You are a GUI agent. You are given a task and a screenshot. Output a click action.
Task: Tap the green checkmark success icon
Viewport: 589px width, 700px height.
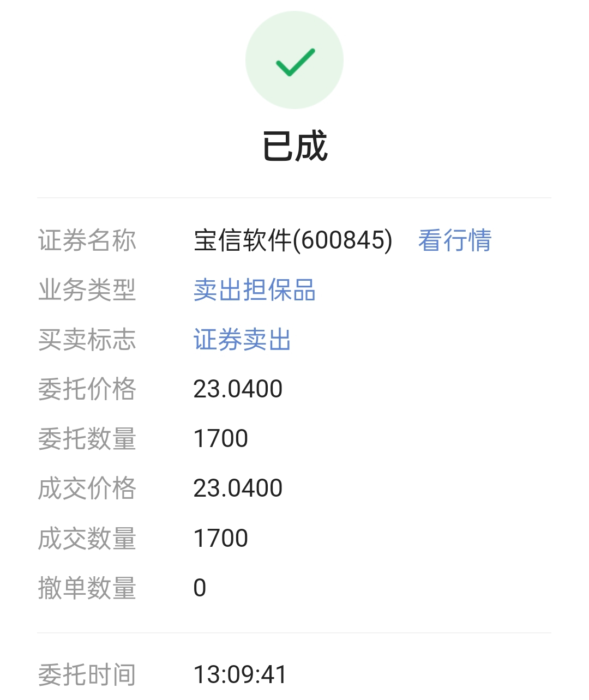(294, 61)
